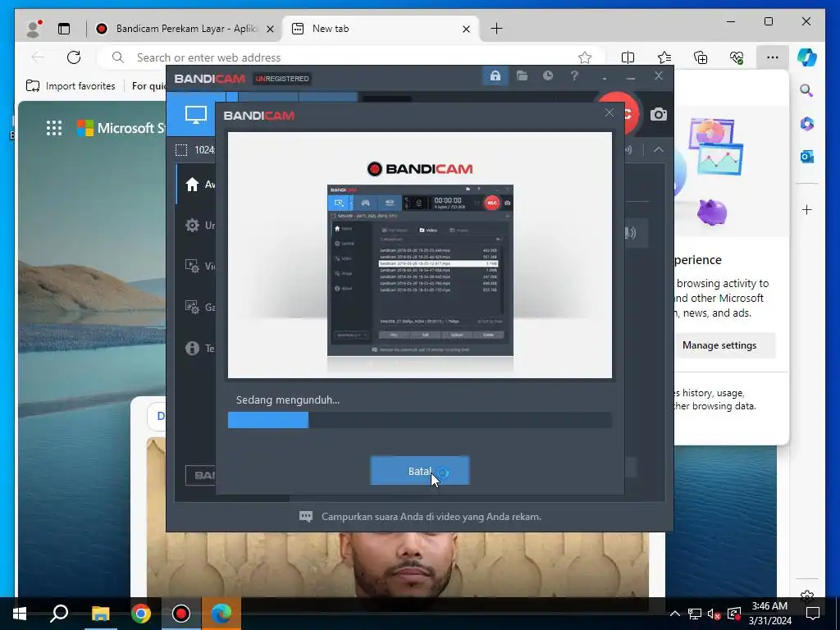Open Google Chrome from taskbar
The height and width of the screenshot is (630, 840).
coord(140,614)
